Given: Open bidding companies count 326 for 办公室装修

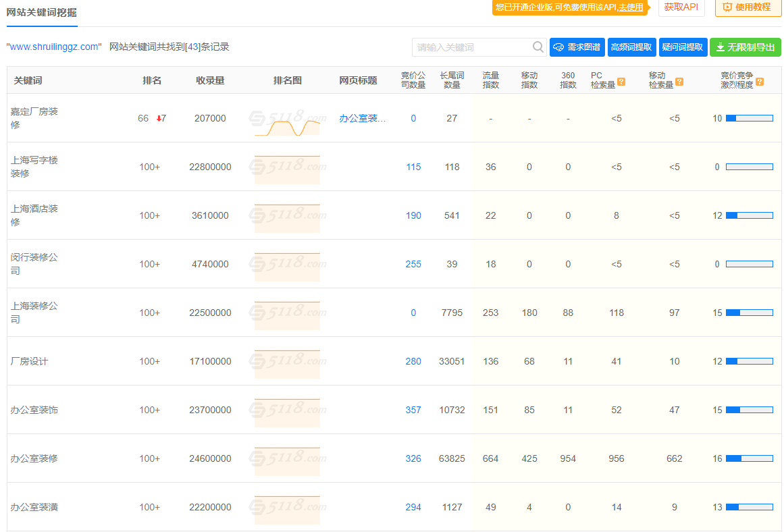Looking at the screenshot, I should [x=413, y=458].
